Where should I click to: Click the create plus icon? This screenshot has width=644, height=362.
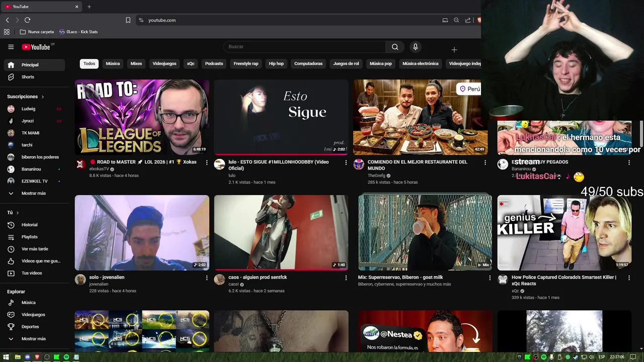coord(454,49)
